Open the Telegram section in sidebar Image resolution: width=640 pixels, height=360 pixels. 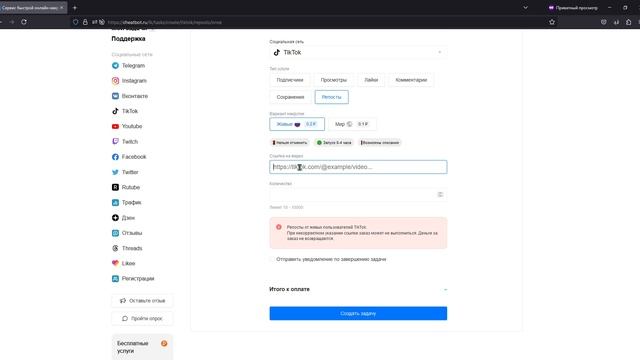coord(128,65)
